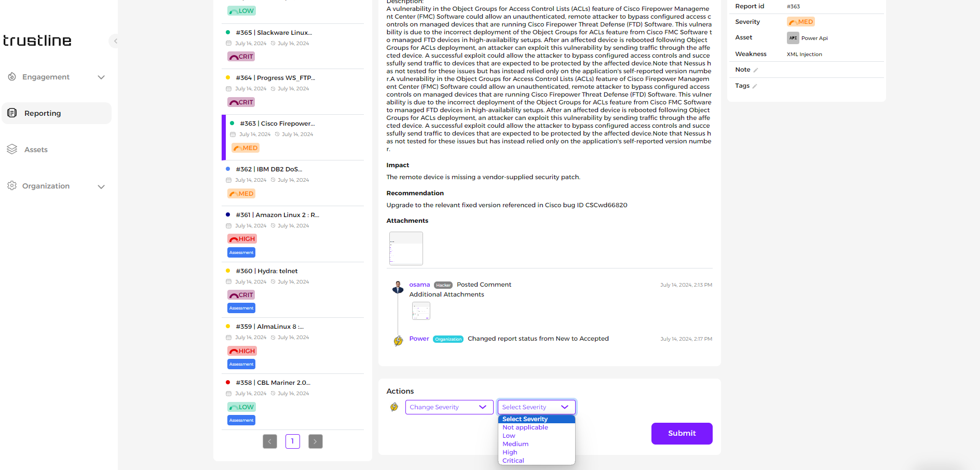
Task: Go to the previous reports page
Action: pos(270,441)
